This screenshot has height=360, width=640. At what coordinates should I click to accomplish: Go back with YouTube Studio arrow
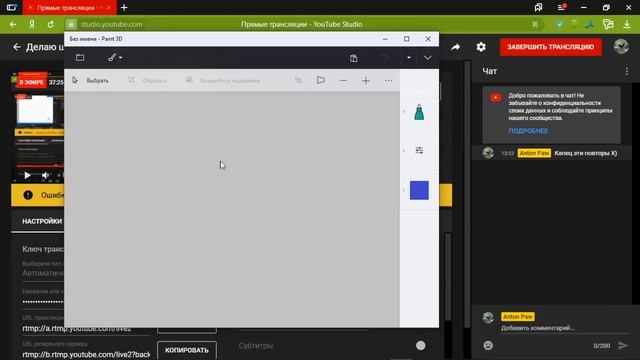coord(16,47)
